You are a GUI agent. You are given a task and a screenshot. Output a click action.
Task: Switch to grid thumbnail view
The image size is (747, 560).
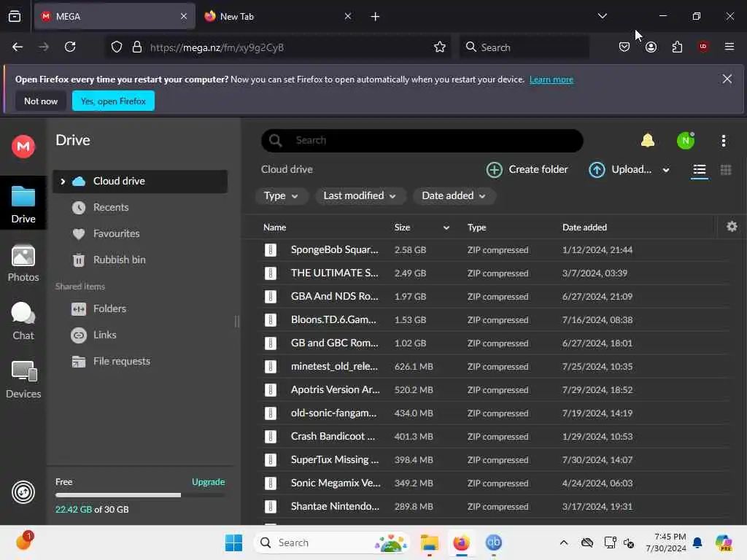click(726, 170)
